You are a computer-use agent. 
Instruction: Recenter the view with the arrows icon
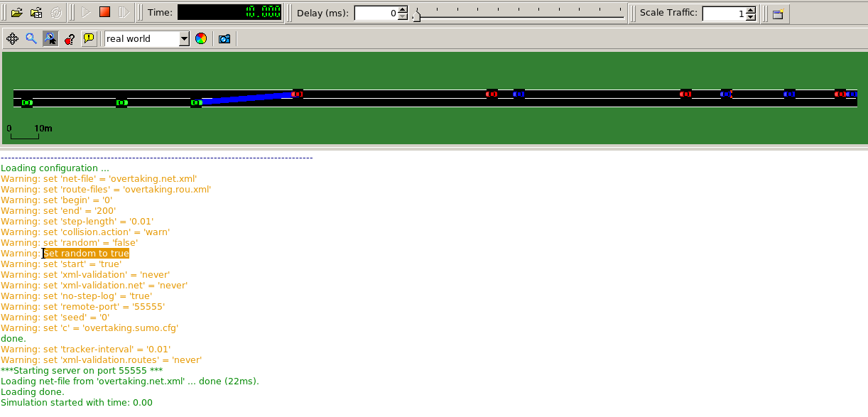point(12,38)
